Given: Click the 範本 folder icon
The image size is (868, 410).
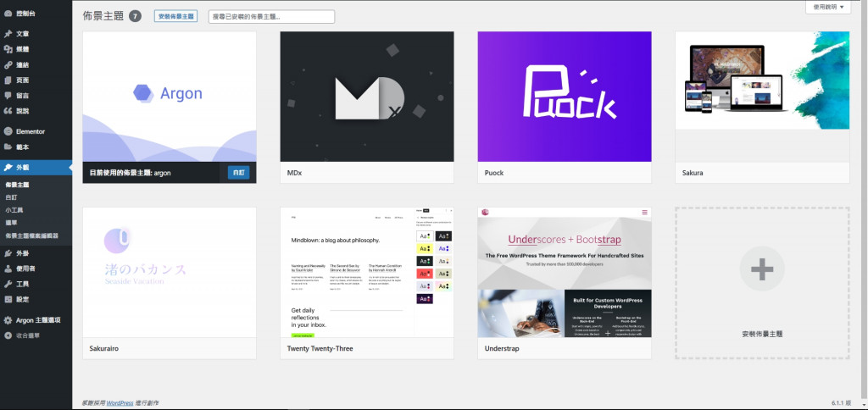Looking at the screenshot, I should 8,147.
